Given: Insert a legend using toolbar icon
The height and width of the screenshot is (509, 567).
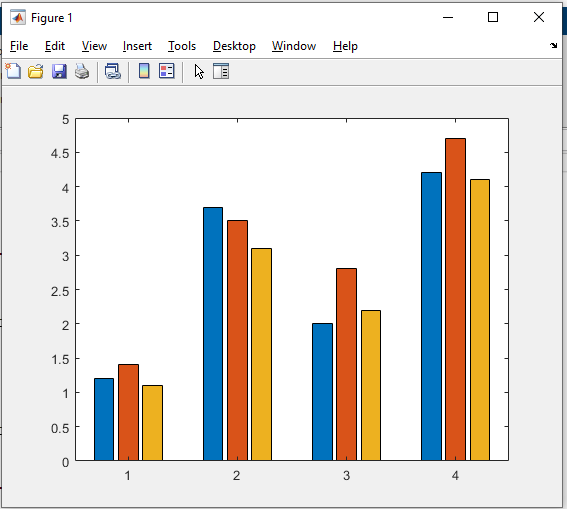Looking at the screenshot, I should (x=167, y=71).
